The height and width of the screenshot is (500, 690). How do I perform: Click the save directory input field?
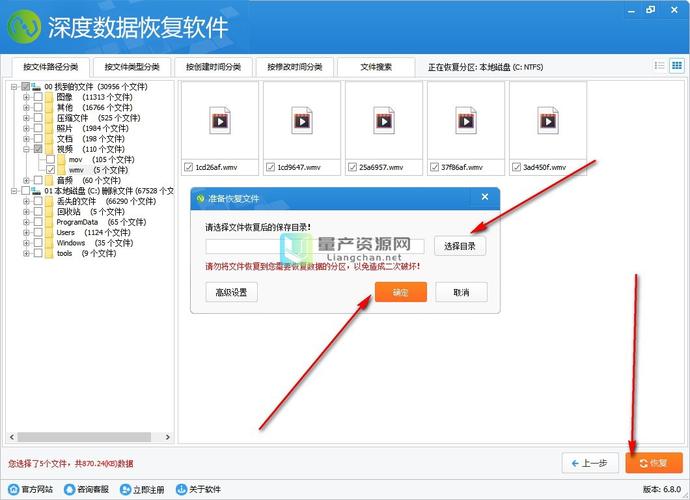(315, 246)
